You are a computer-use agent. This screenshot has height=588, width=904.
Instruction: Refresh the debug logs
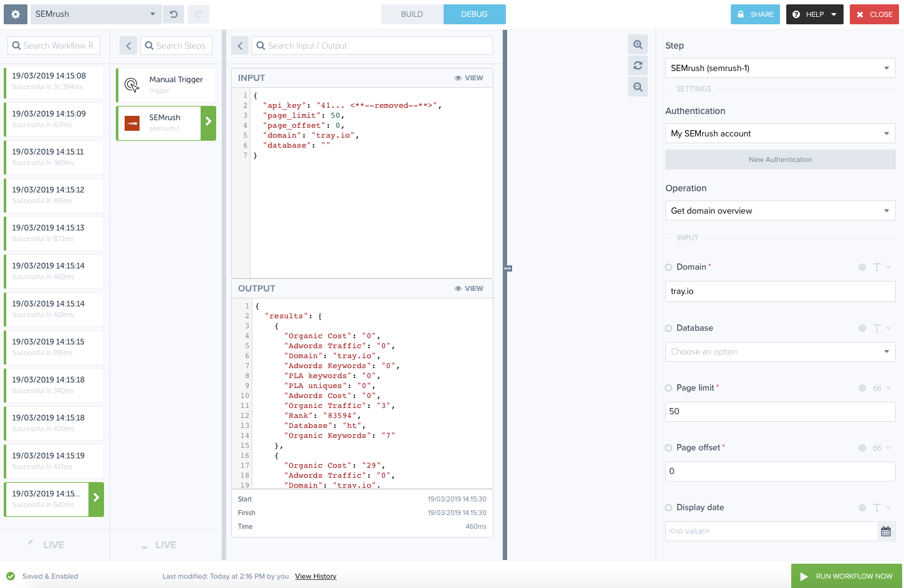coord(637,65)
